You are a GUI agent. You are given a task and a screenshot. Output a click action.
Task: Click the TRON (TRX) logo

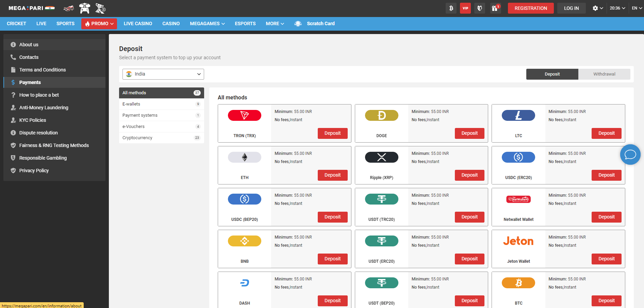pyautogui.click(x=245, y=115)
